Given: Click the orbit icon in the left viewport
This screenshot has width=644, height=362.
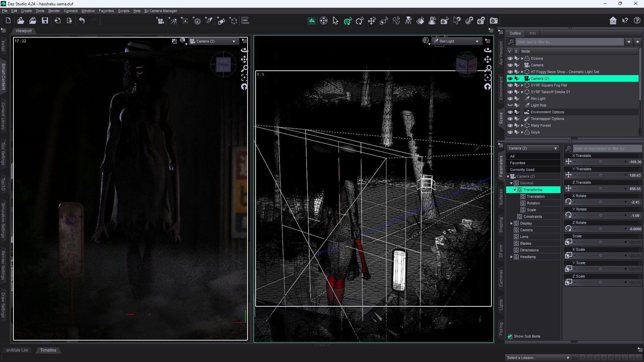Looking at the screenshot, I should click(245, 50).
